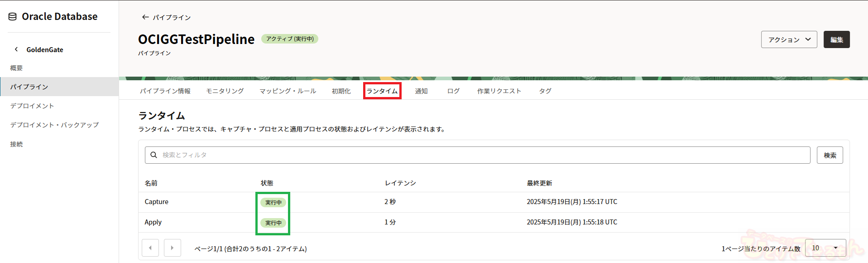Click the ページ1/1 pagination summary text

click(250, 248)
